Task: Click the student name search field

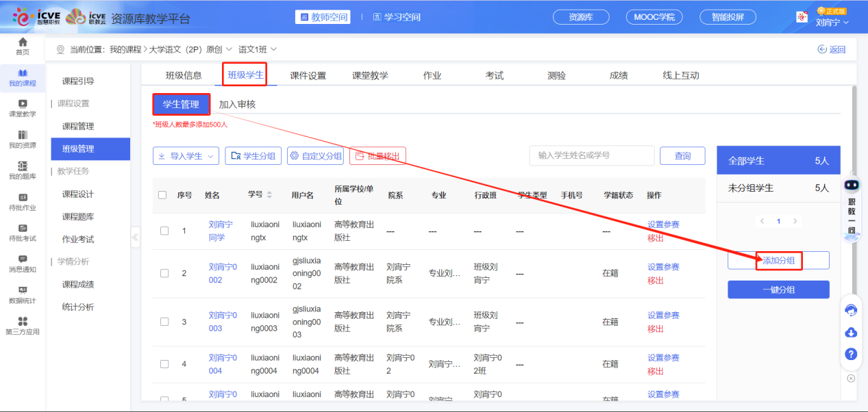Action: pyautogui.click(x=591, y=155)
